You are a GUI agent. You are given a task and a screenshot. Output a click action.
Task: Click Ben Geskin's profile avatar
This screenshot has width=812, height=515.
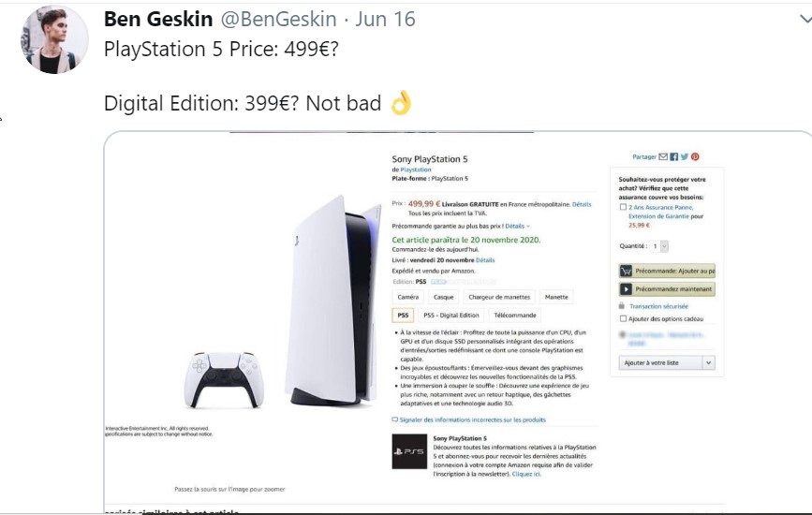click(54, 40)
